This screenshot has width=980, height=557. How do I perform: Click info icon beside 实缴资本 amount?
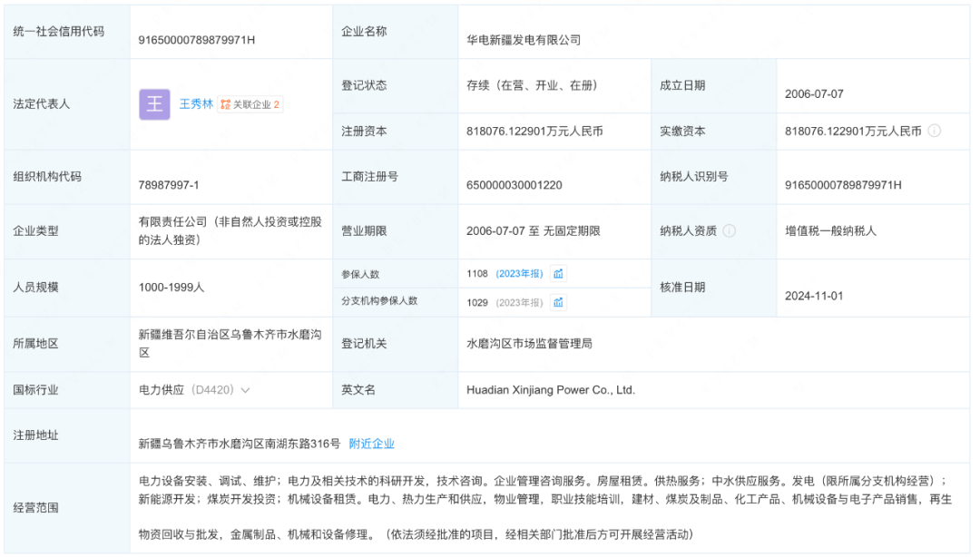click(934, 131)
